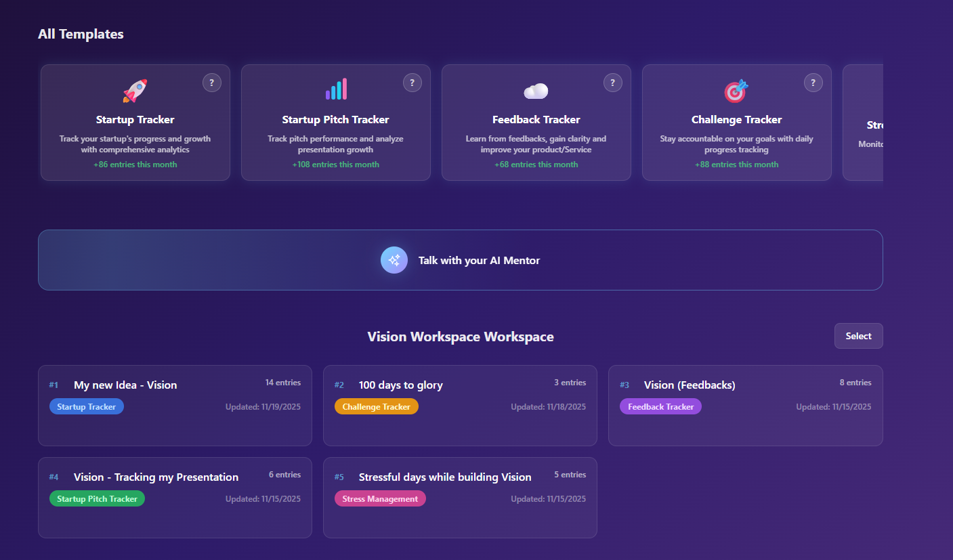
Task: Show help question mark on Feedback Tracker
Action: (x=613, y=83)
